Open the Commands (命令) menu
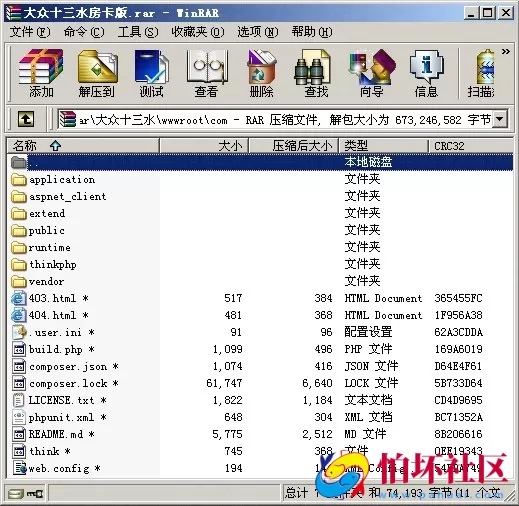The image size is (519, 506). click(x=84, y=32)
